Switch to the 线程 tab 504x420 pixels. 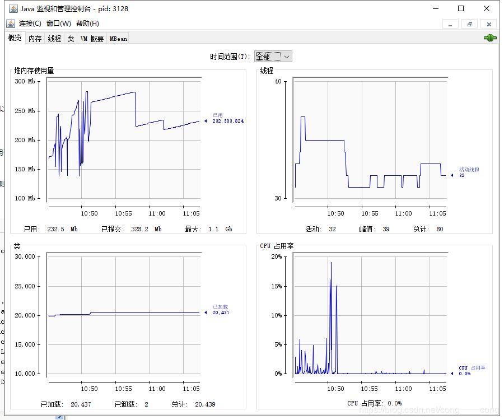(54, 39)
